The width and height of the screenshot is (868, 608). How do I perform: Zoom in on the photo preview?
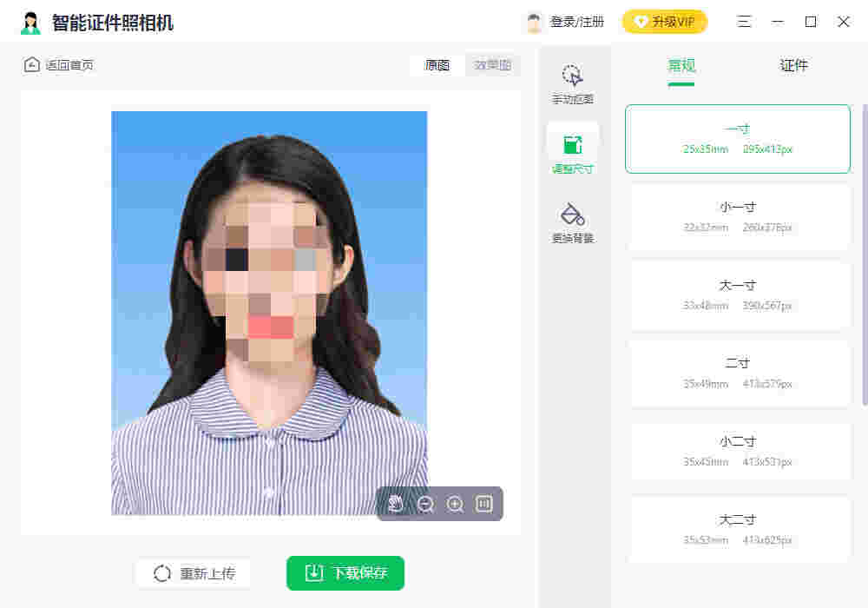coord(455,504)
